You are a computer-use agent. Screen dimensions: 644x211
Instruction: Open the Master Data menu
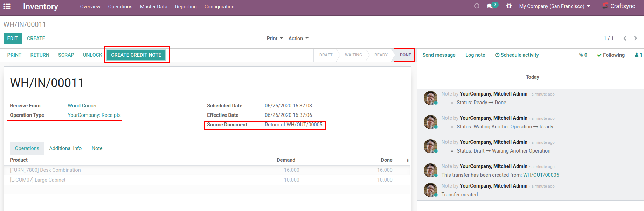[153, 7]
